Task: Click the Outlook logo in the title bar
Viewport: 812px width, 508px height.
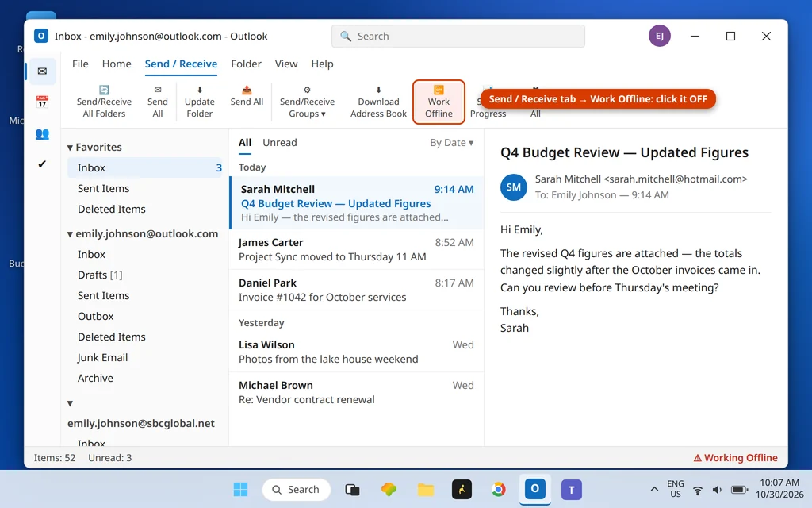Action: point(41,36)
